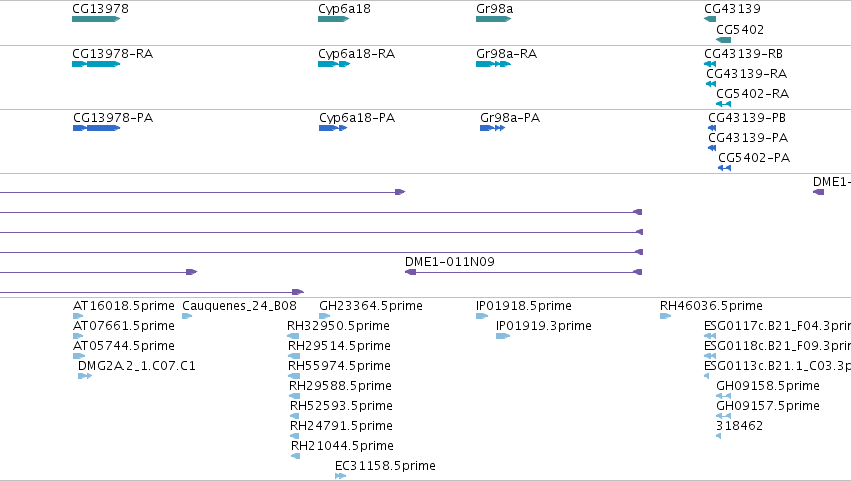Select the CG5402 gene label
851x481 pixels.
point(740,29)
